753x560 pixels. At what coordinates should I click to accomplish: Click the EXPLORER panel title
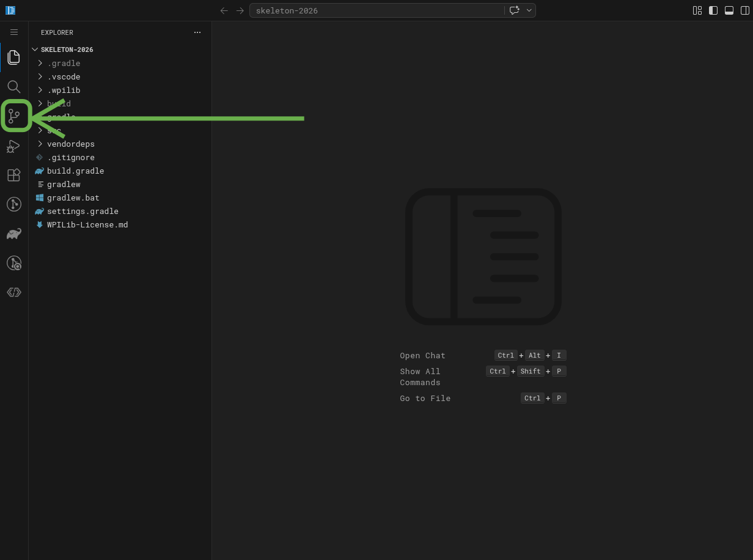(x=57, y=32)
